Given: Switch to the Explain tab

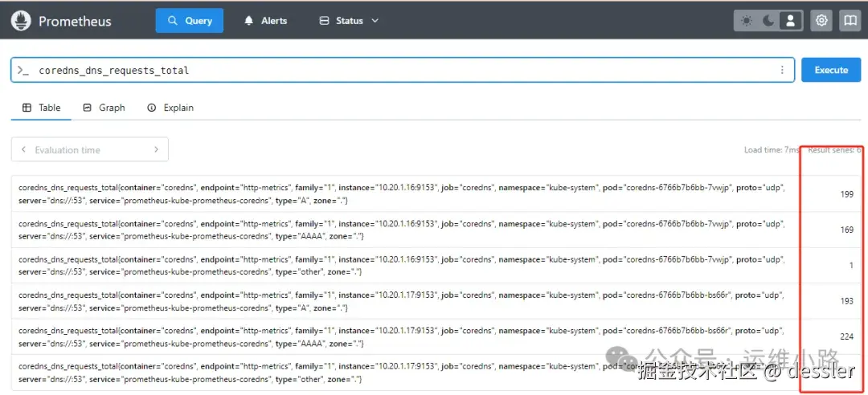Looking at the screenshot, I should tap(170, 108).
